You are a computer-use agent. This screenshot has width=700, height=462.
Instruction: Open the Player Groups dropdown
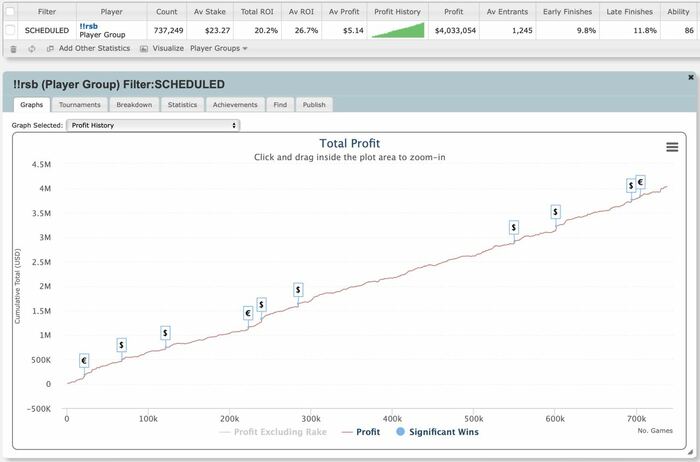218,48
